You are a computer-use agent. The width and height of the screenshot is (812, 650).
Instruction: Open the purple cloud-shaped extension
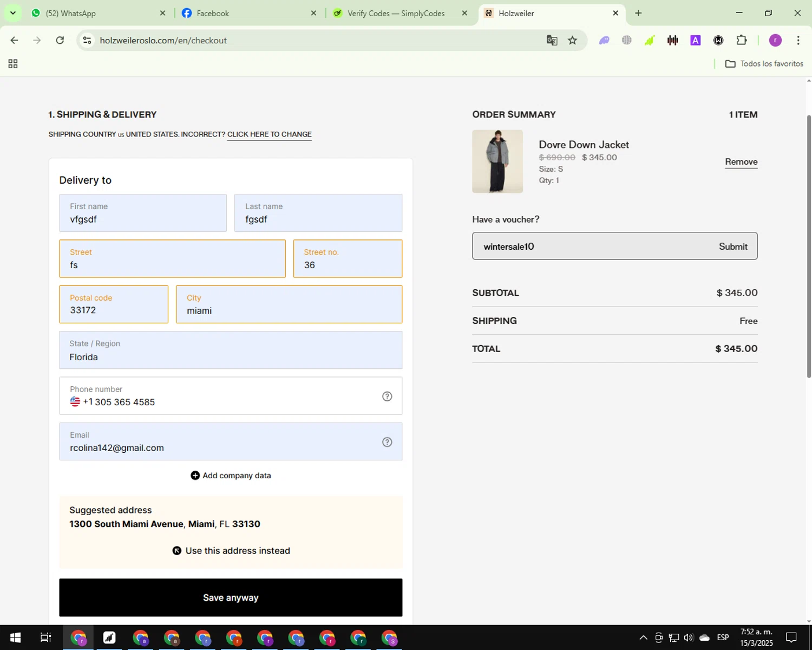click(x=604, y=40)
